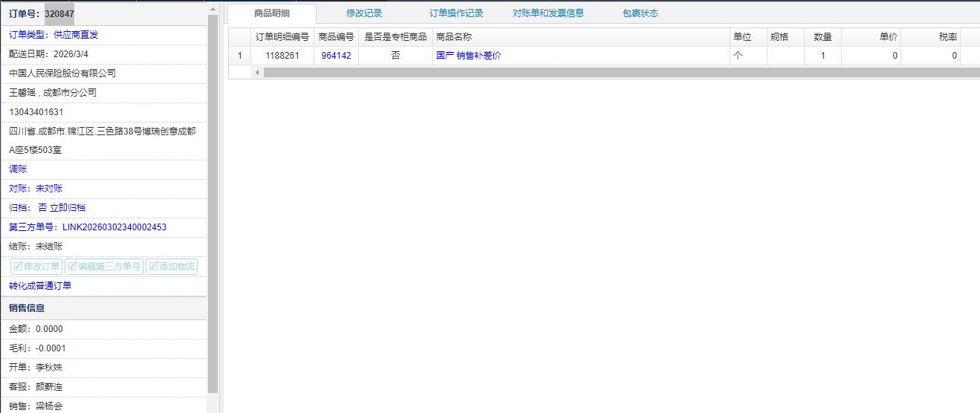Open the 订单操作记录 tab
This screenshot has width=980, height=413.
coord(456,13)
